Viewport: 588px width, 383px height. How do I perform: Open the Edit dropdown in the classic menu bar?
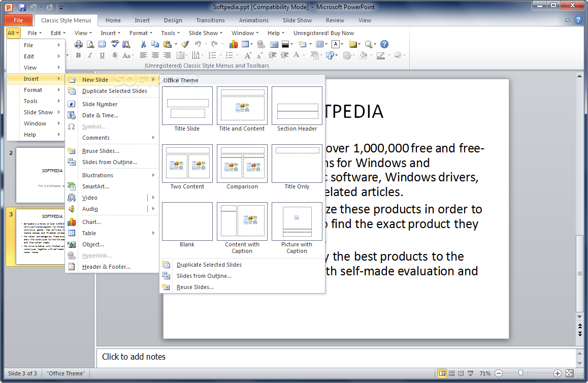coord(58,33)
